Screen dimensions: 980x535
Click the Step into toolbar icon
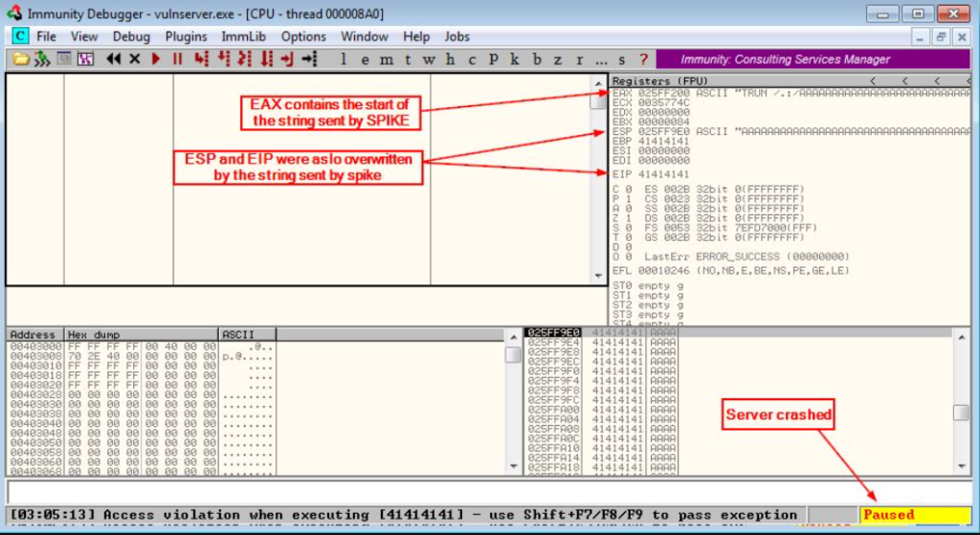click(201, 59)
